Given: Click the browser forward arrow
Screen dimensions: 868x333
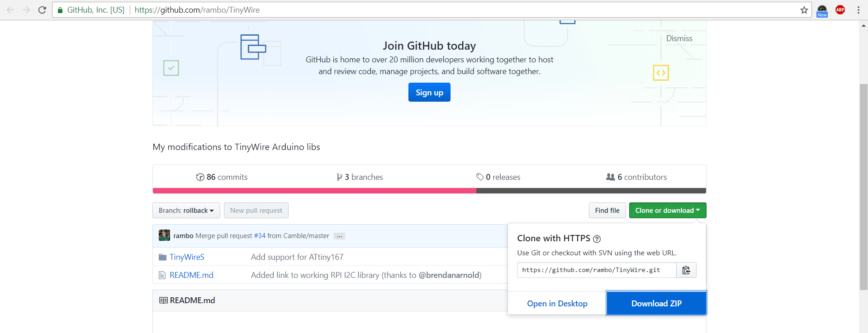Looking at the screenshot, I should (26, 10).
